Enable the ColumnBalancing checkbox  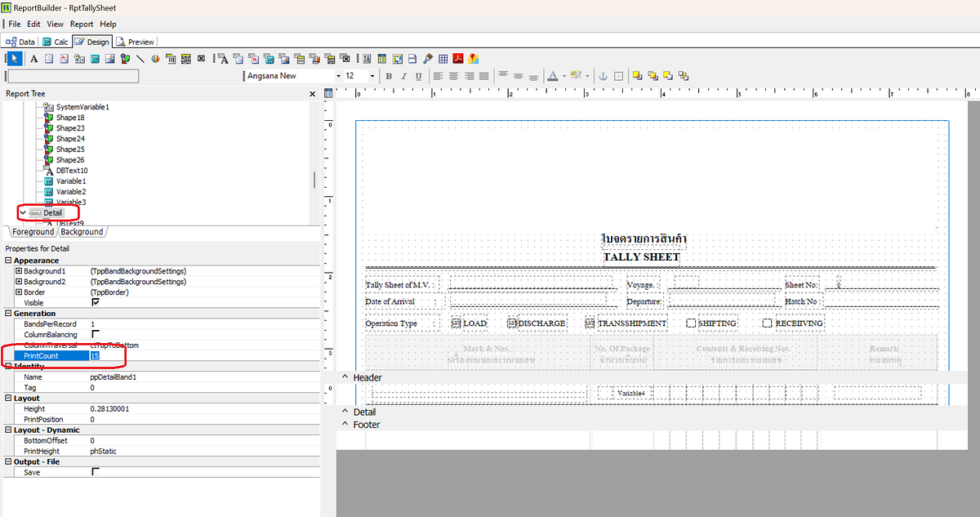pos(95,334)
